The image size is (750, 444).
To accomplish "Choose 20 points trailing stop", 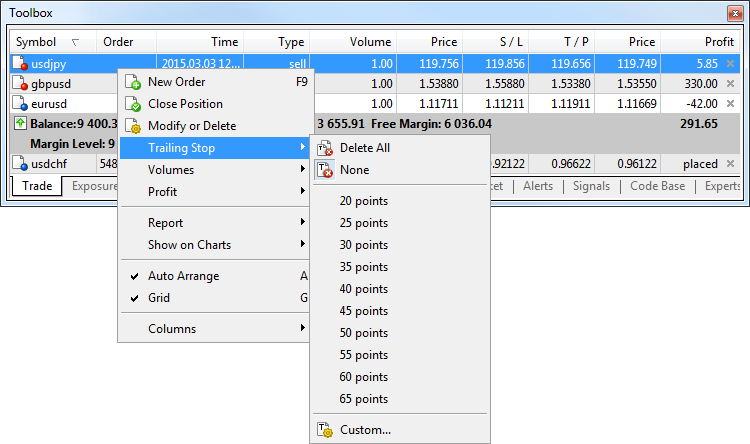I will tap(364, 201).
